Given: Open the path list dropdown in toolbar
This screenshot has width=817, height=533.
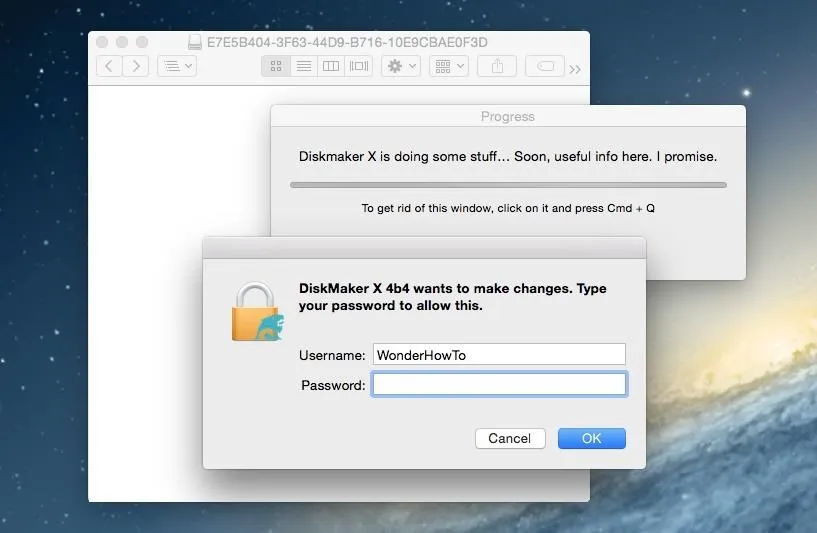Looking at the screenshot, I should (177, 66).
